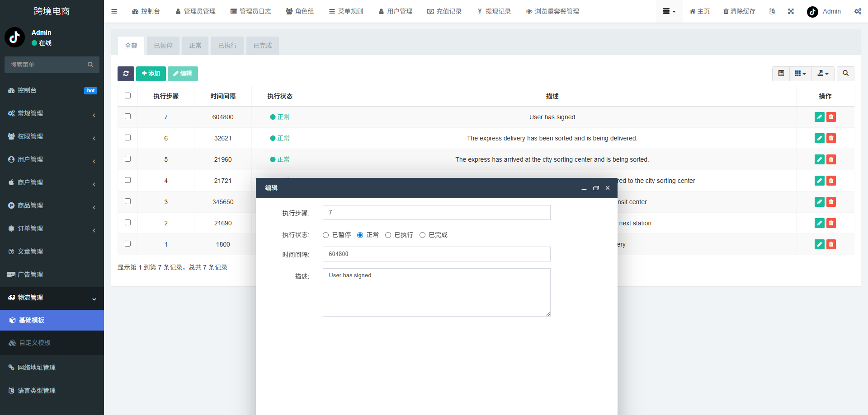Screen dimensions: 868x415
Task: Open the export dropdown in table toolbar
Action: click(x=823, y=73)
